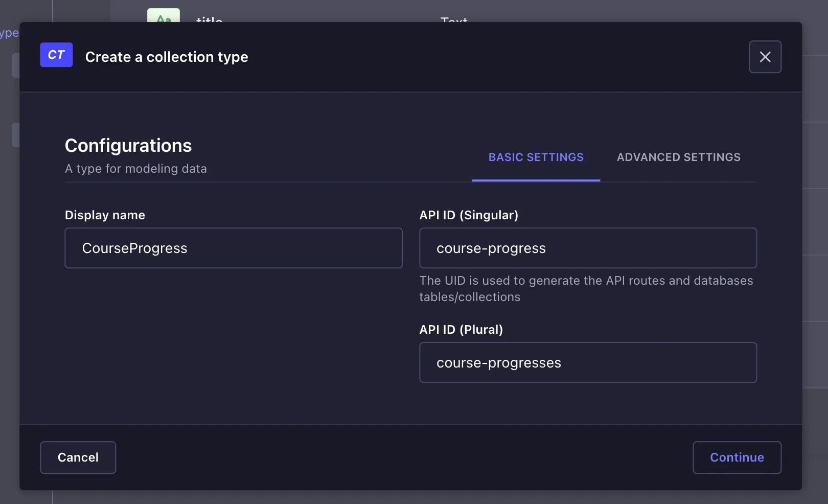Click the Display name label
The image size is (828, 504).
tap(105, 215)
